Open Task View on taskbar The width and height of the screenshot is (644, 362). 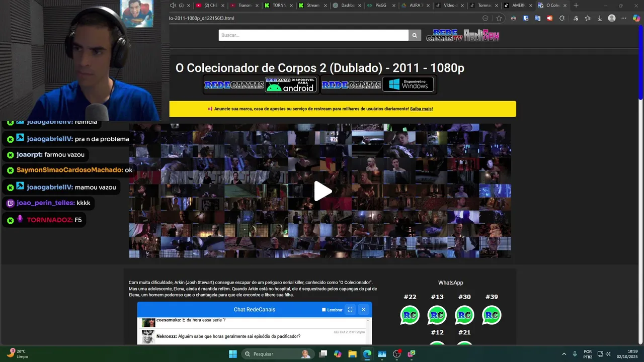click(323, 354)
